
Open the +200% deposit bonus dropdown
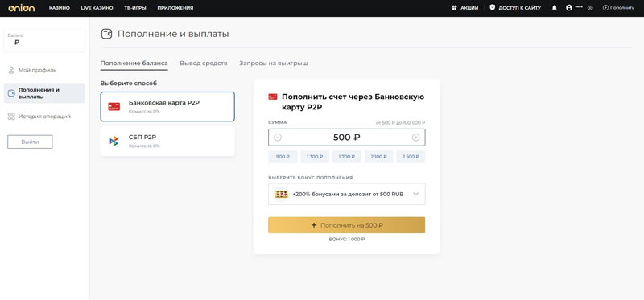[x=347, y=194]
